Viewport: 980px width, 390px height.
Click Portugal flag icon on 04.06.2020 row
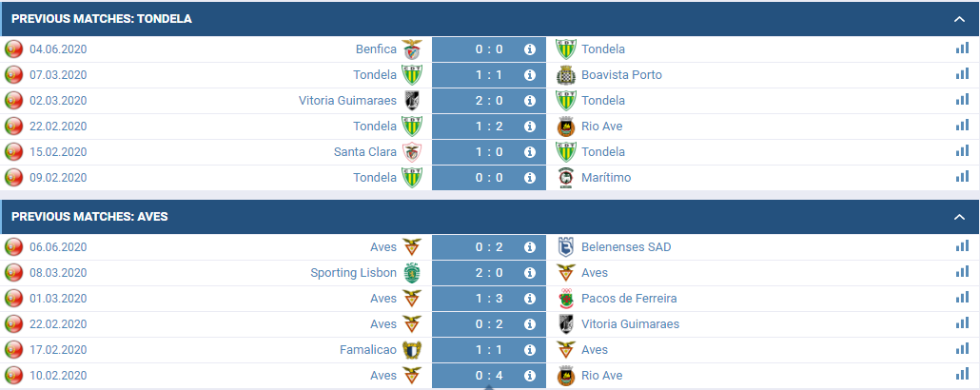[13, 49]
